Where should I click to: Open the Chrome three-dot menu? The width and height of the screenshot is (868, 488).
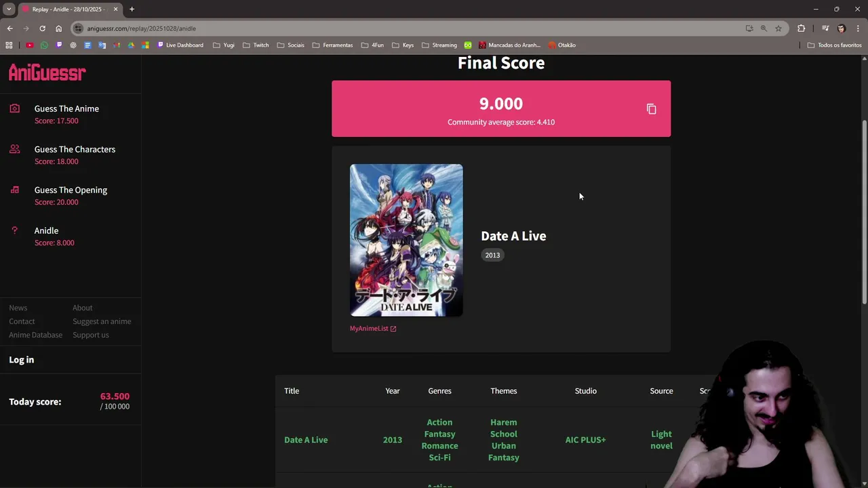(858, 28)
